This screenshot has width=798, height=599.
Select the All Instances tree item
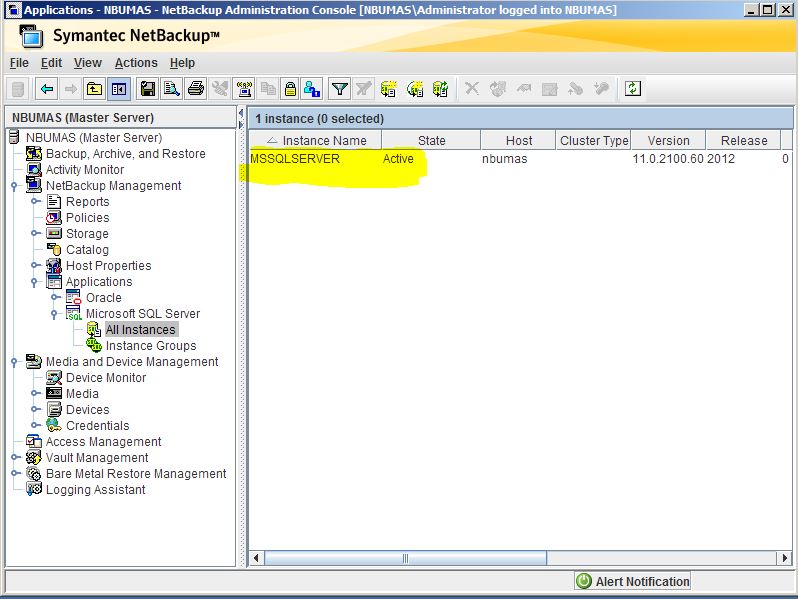(140, 330)
